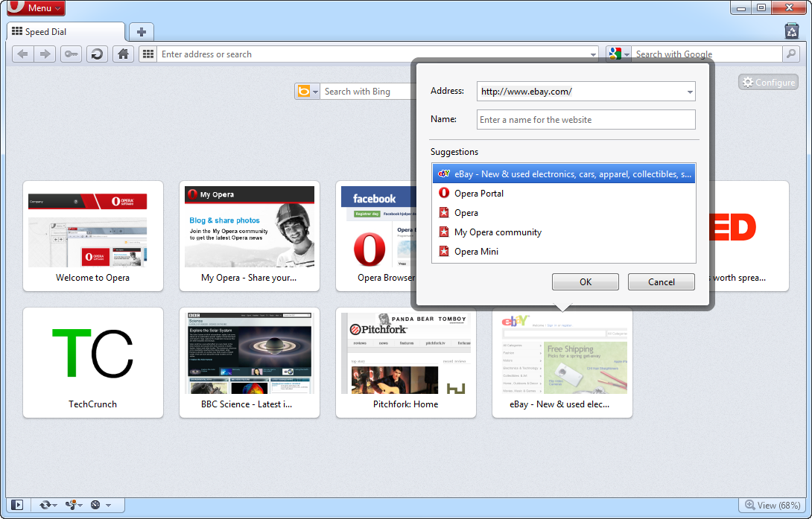This screenshot has height=519, width=812.
Task: Open the closed tabs trash icon
Action: point(792,31)
